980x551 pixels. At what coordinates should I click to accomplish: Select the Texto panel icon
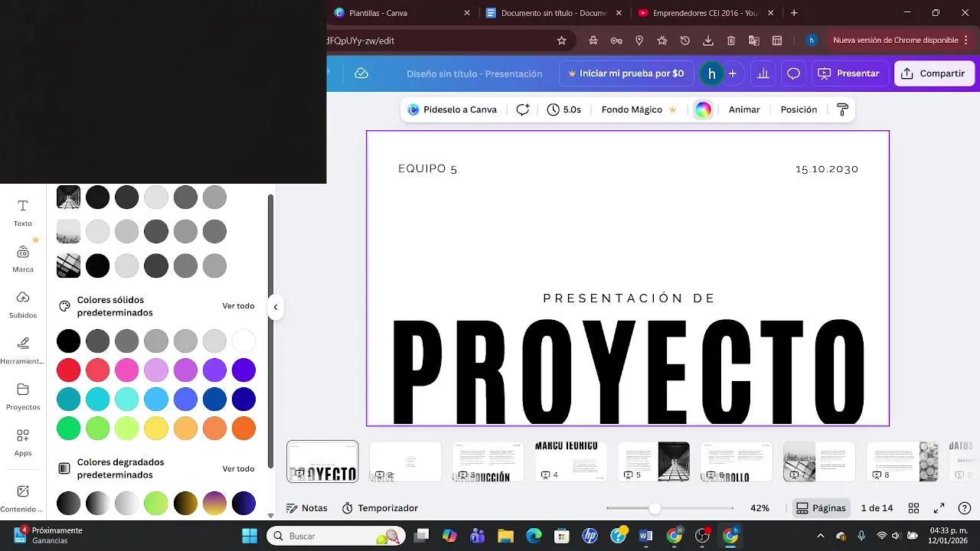(22, 210)
